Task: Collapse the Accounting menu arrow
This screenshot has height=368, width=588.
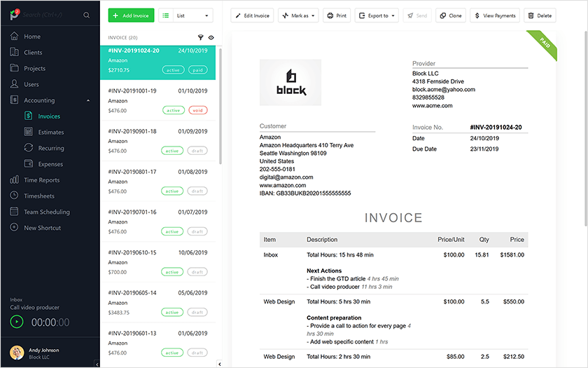Action: click(x=88, y=100)
